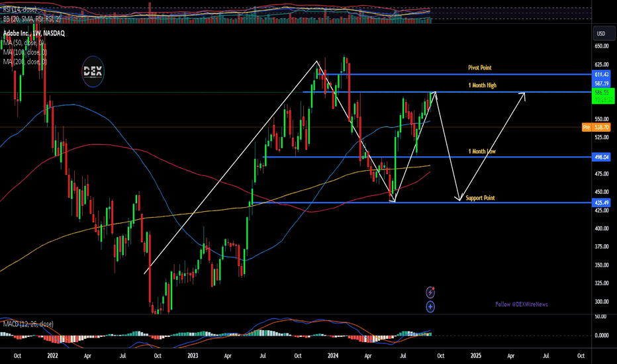Click the 2023 label on time axis
Image resolution: width=617 pixels, height=364 pixels.
pos(193,356)
